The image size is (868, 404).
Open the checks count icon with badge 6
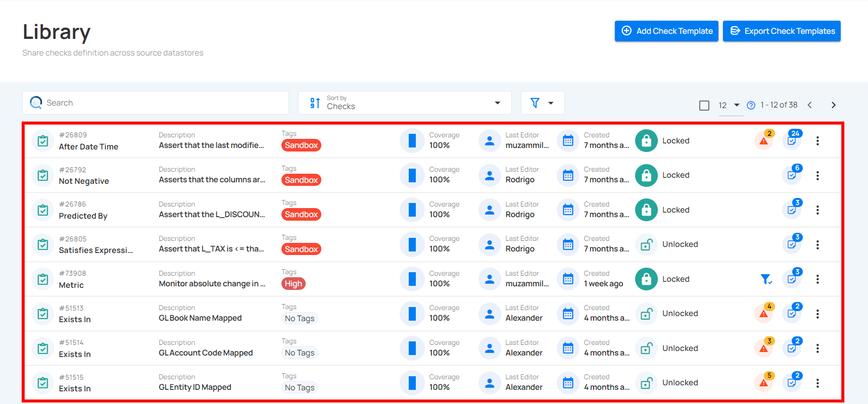pos(792,175)
